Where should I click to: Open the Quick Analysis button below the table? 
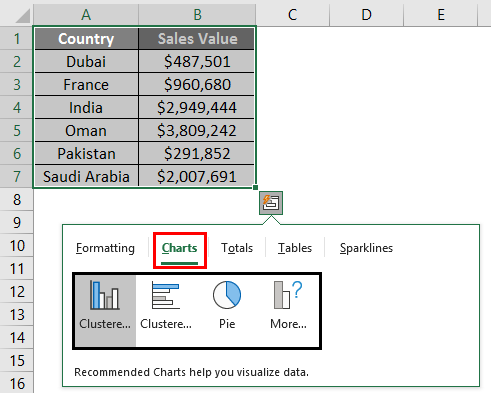(x=271, y=203)
